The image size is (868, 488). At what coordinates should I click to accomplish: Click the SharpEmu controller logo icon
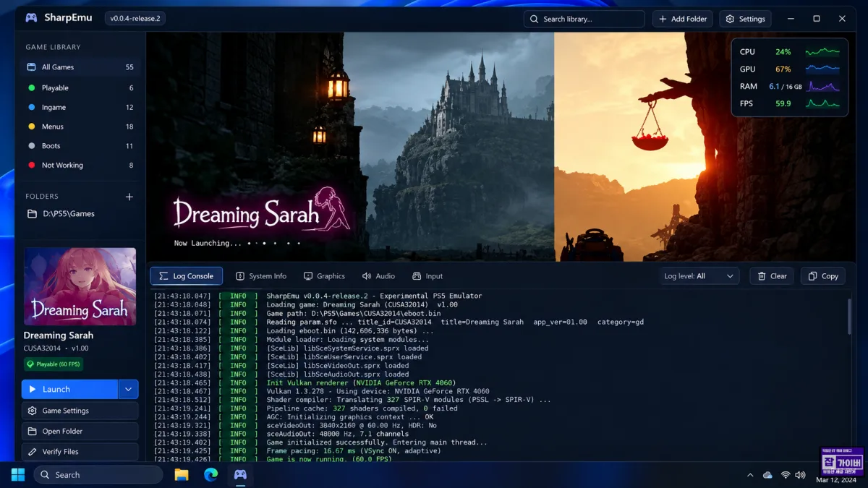pos(31,18)
